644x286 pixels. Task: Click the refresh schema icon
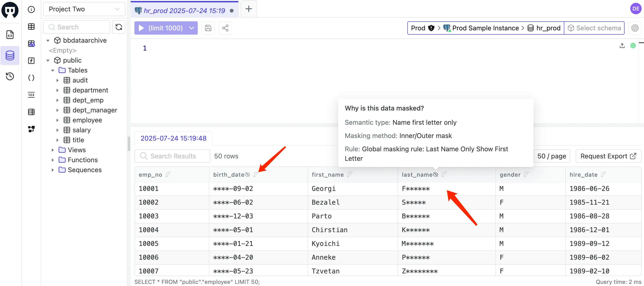point(119,27)
